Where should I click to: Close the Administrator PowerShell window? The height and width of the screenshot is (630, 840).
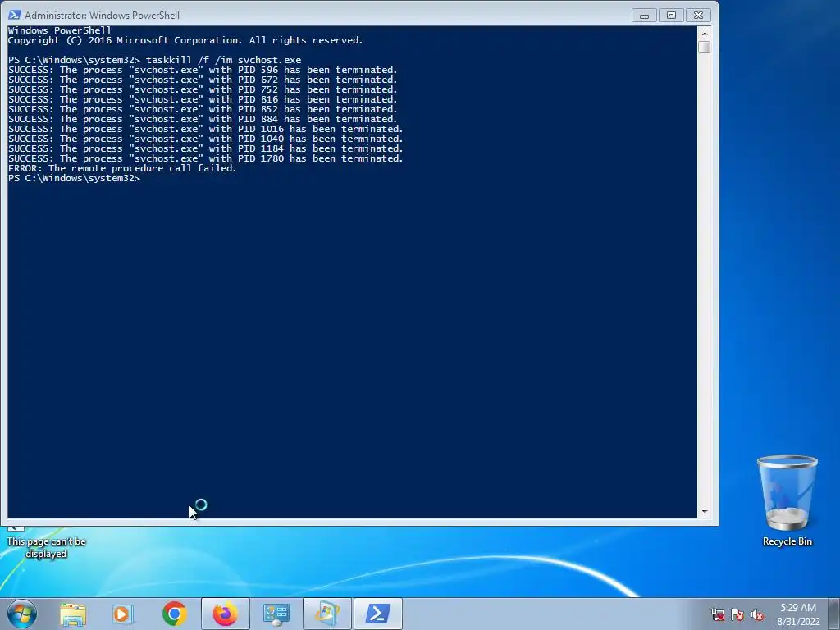pyautogui.click(x=699, y=16)
